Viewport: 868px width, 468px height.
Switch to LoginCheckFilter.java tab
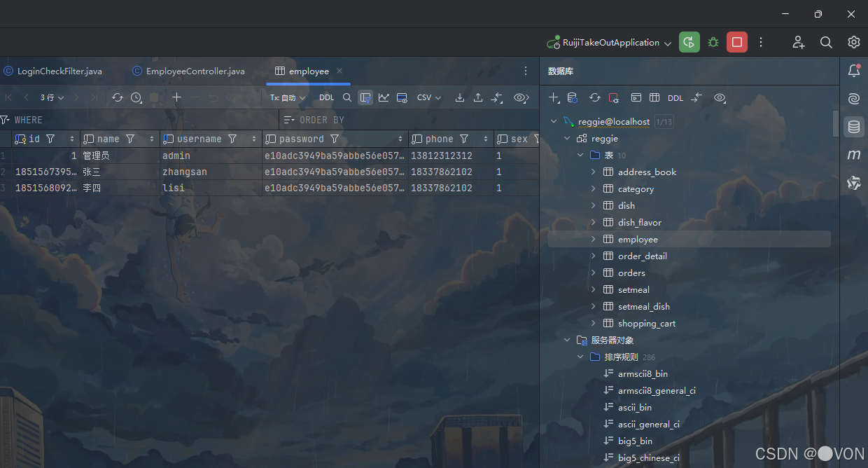pyautogui.click(x=52, y=71)
